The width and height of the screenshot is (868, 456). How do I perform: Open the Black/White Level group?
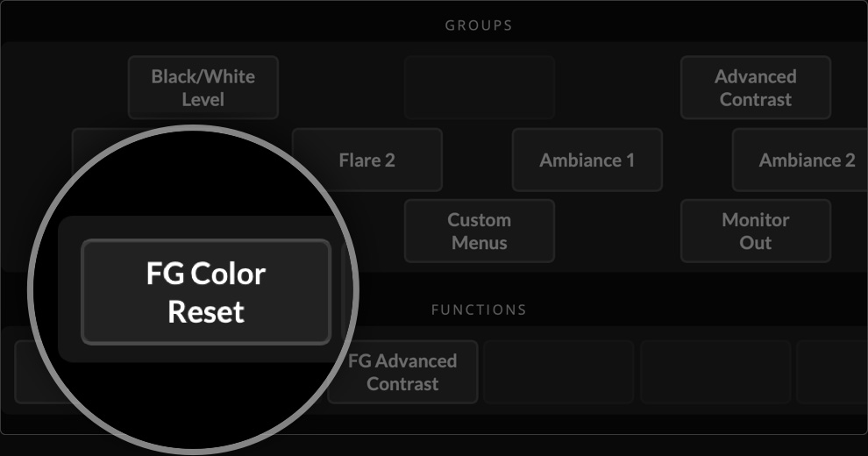(203, 88)
